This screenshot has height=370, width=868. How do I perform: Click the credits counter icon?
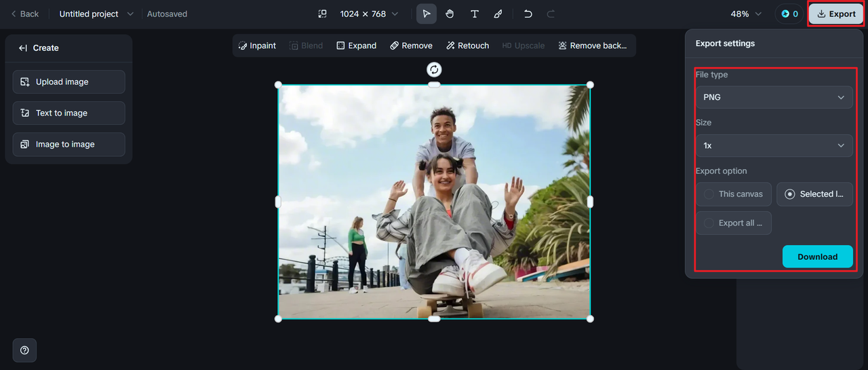789,14
